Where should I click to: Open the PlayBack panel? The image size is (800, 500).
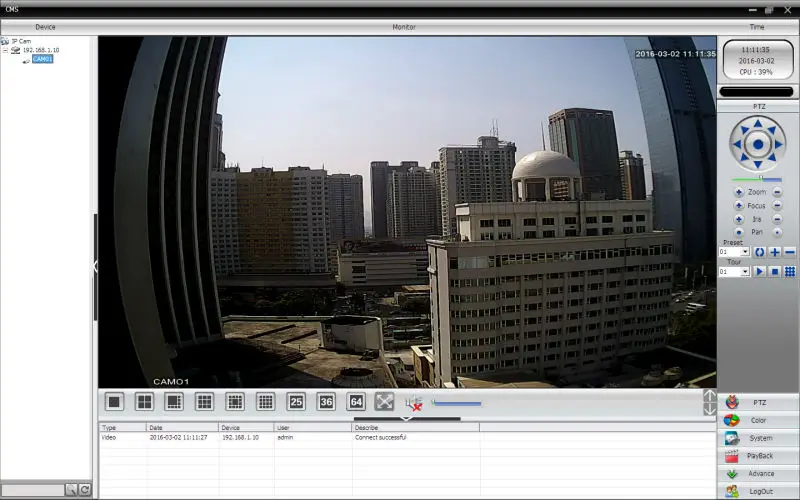tap(758, 456)
